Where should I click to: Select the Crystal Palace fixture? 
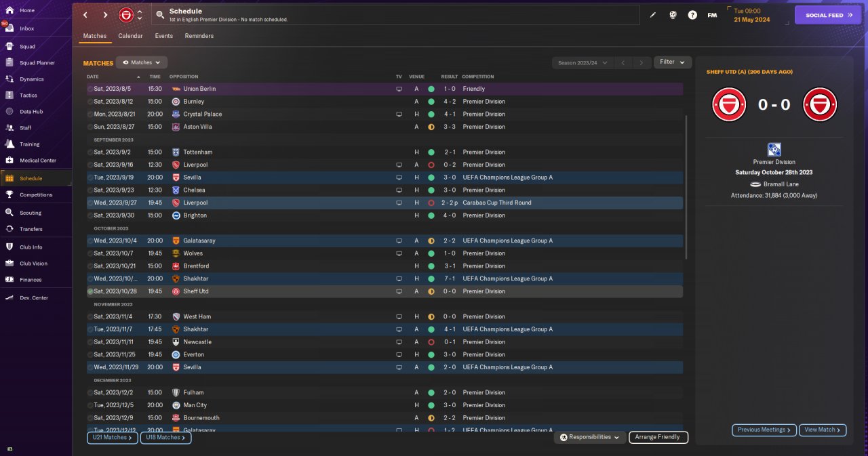click(x=384, y=114)
